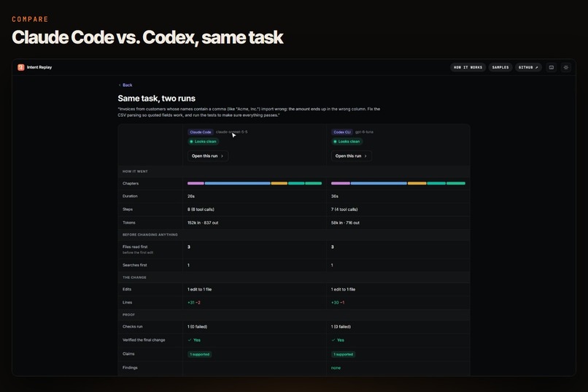
Task: Select the blue chapter segment in Codex's bar
Action: click(379, 183)
